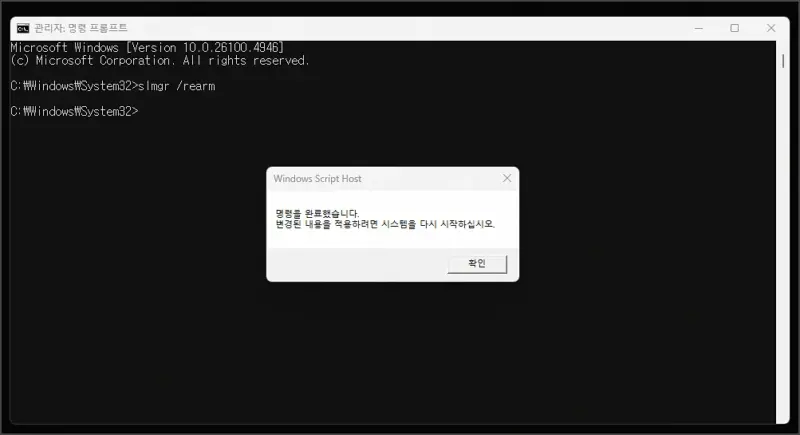The width and height of the screenshot is (800, 435).
Task: Click the 'Windows Script Host' dialog title
Action: click(x=317, y=178)
